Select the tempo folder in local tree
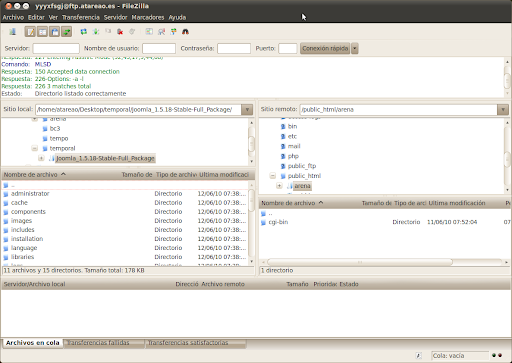 [59, 138]
